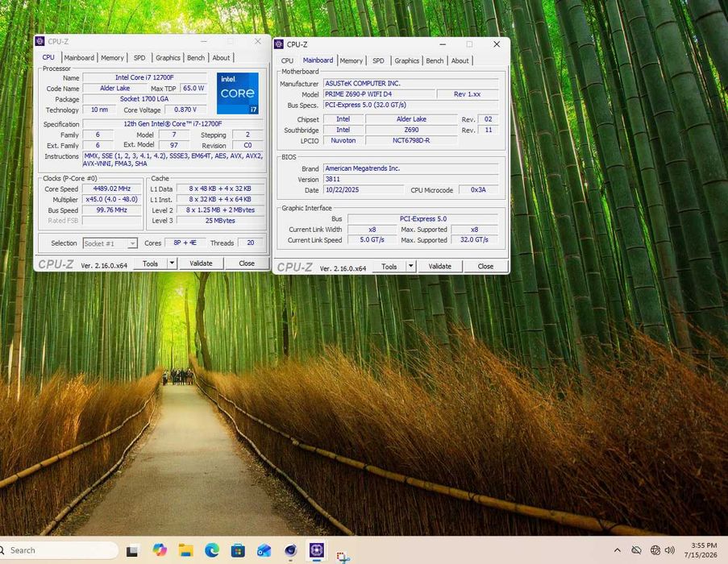Click the round camera-like app in taskbar

(x=291, y=550)
